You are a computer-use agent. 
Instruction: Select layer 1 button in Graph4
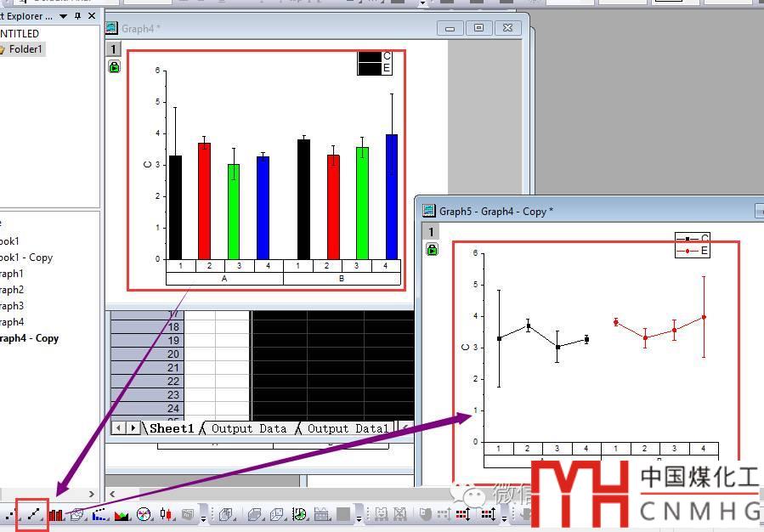click(x=113, y=48)
